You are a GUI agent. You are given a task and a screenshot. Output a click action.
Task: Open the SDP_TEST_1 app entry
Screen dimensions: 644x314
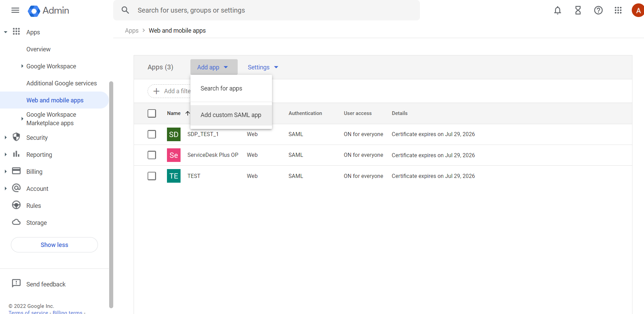[203, 134]
